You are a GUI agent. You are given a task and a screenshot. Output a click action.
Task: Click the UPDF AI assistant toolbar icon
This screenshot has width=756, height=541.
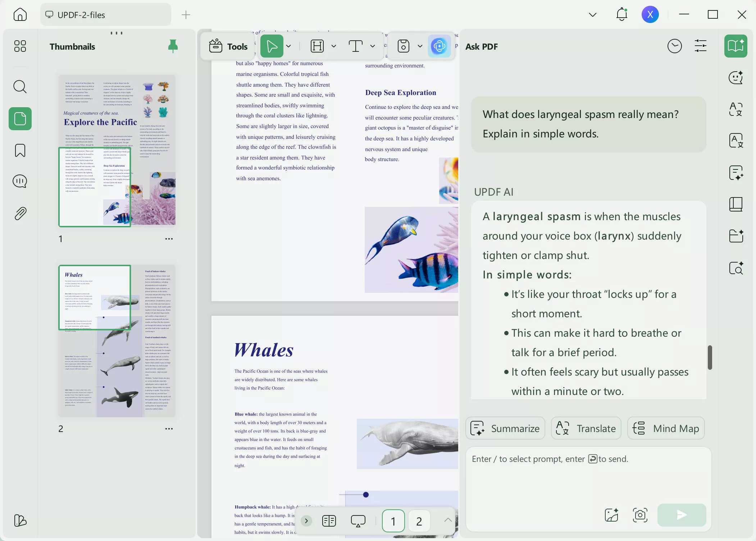(x=439, y=46)
